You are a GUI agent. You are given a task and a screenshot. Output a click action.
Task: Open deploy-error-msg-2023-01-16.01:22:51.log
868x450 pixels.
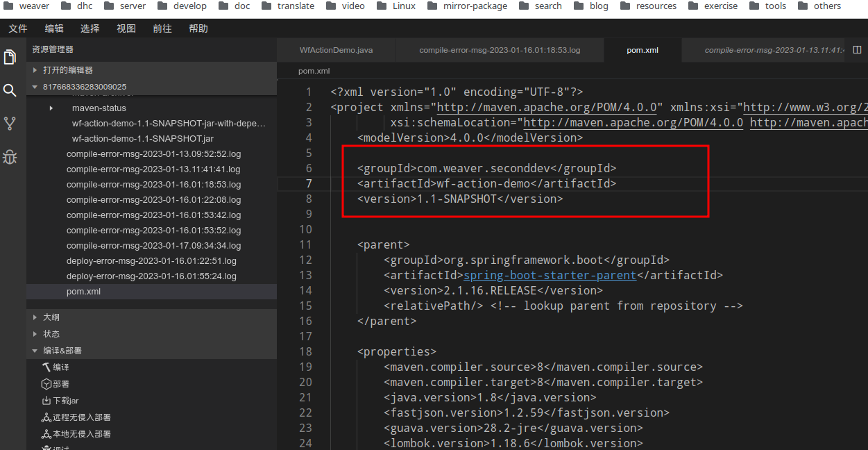(x=151, y=261)
